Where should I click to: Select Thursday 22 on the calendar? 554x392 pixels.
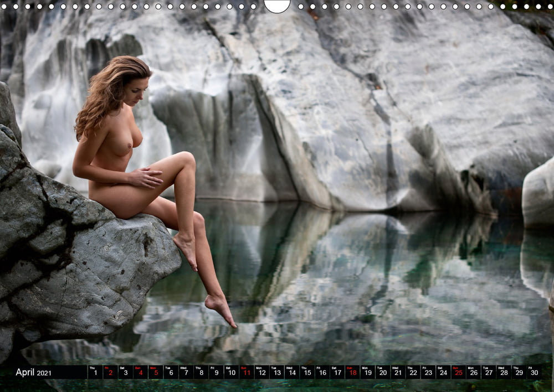click(413, 372)
